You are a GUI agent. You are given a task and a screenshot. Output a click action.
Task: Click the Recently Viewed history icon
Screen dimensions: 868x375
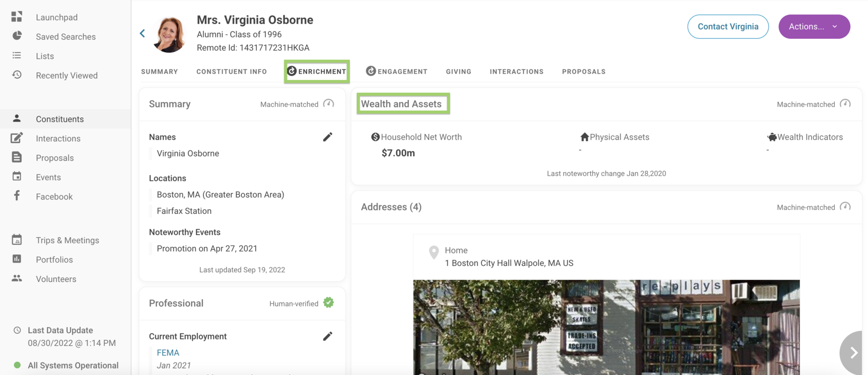point(17,75)
